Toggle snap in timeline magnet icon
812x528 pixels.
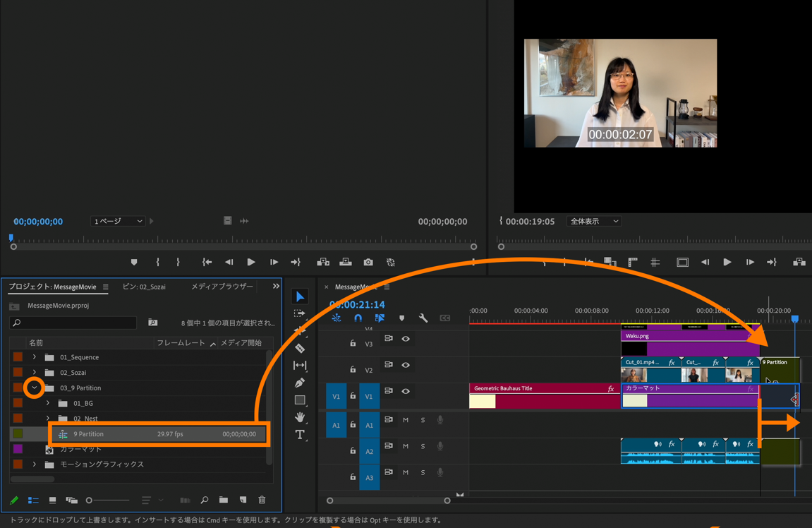[x=358, y=318]
